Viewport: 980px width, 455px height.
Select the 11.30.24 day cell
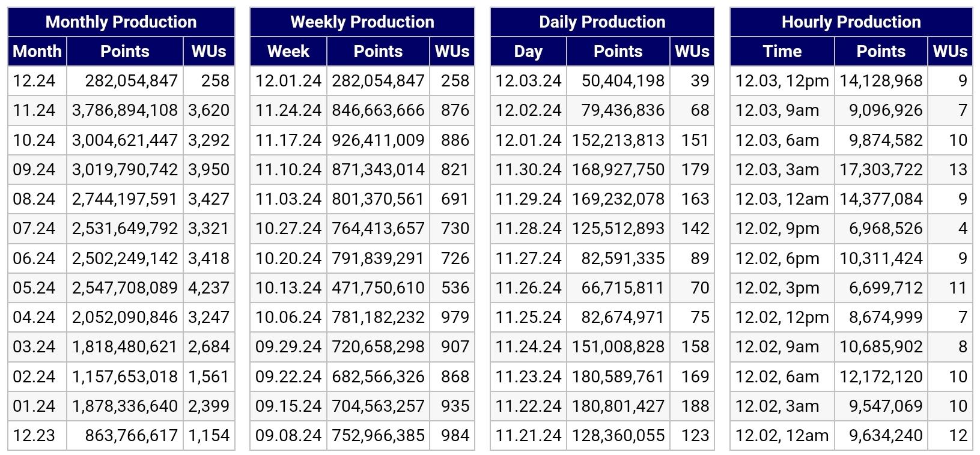[528, 170]
